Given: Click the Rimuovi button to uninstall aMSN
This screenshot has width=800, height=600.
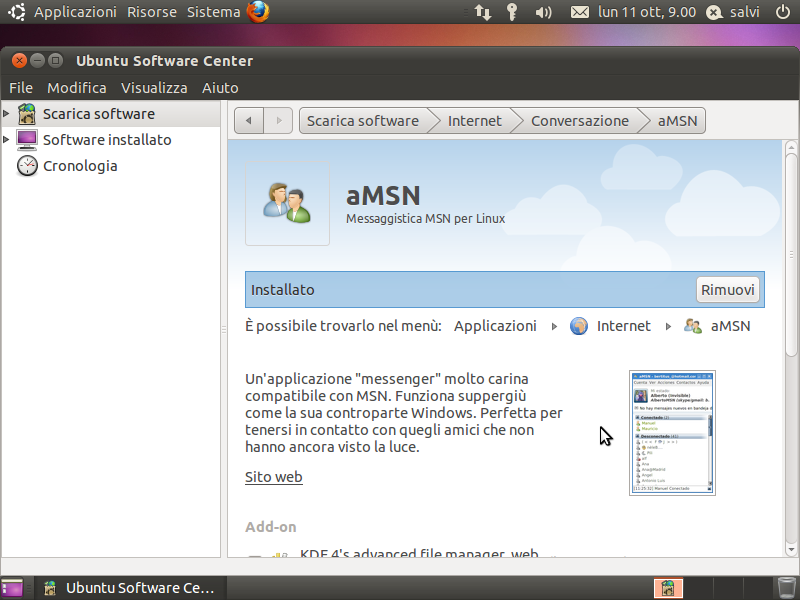Looking at the screenshot, I should point(728,290).
